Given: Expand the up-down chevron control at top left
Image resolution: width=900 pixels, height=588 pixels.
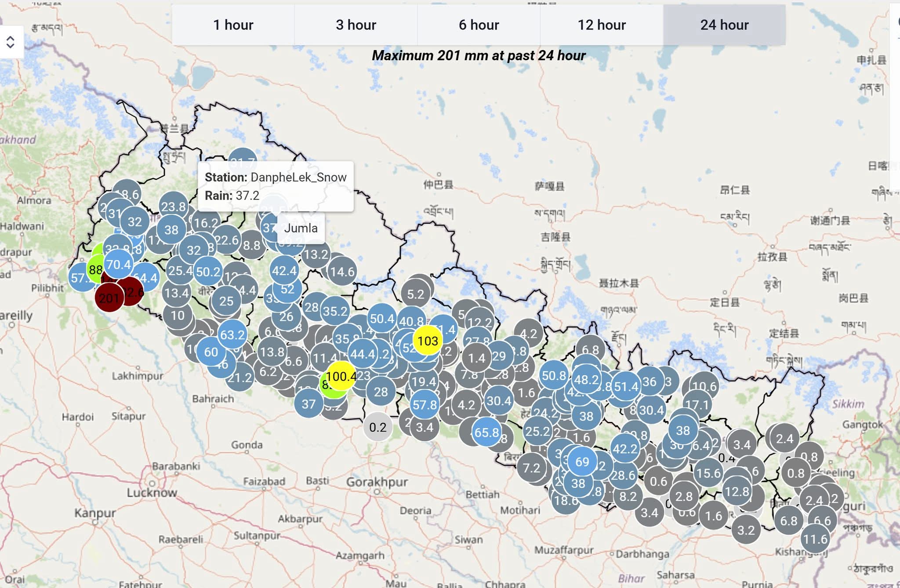Looking at the screenshot, I should (x=11, y=42).
